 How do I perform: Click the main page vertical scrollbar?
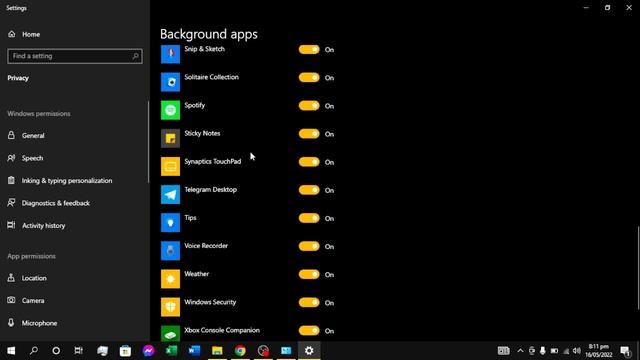638,268
